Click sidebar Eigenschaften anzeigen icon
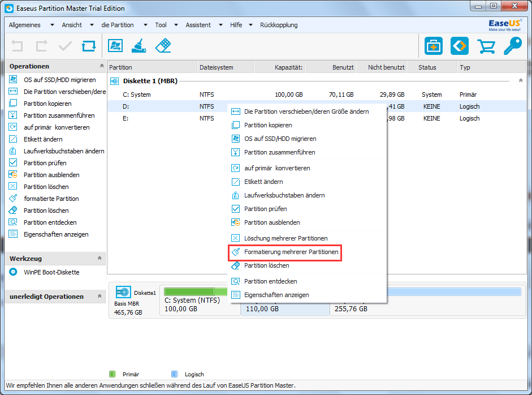This screenshot has width=532, height=395. point(13,234)
